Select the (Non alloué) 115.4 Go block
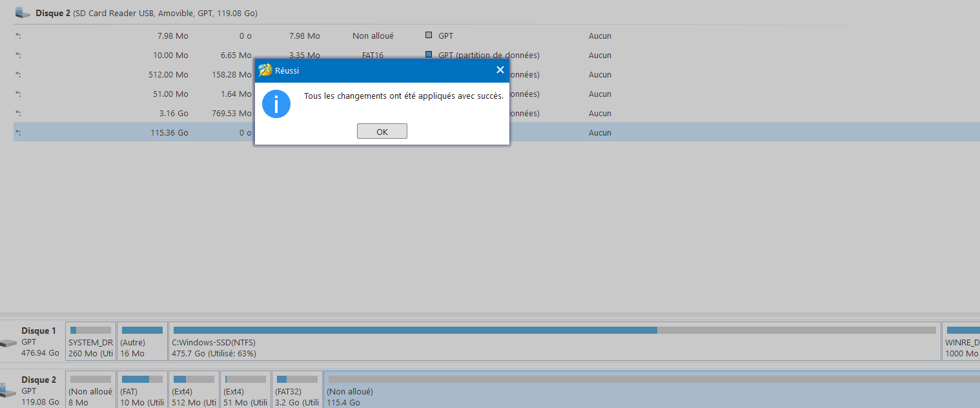 [x=651, y=391]
